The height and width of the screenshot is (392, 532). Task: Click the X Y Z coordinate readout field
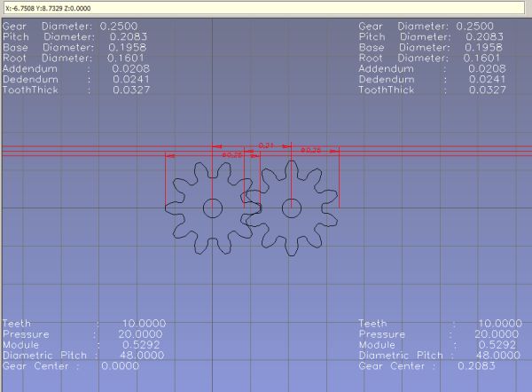point(264,8)
